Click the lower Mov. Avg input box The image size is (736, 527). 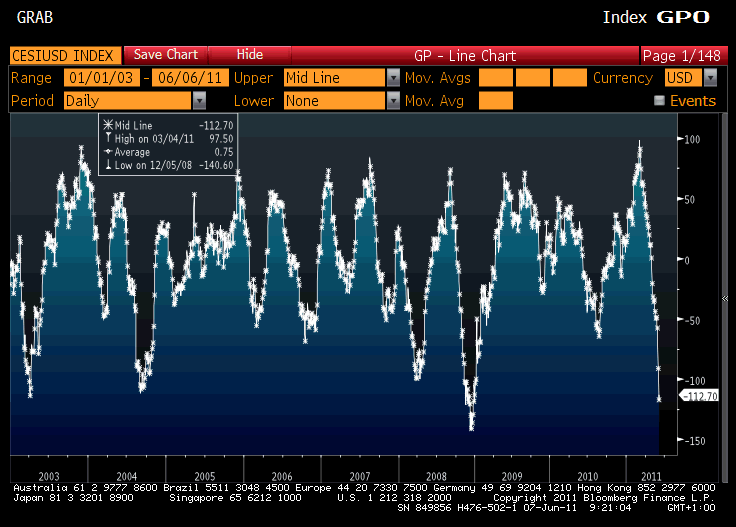click(496, 101)
